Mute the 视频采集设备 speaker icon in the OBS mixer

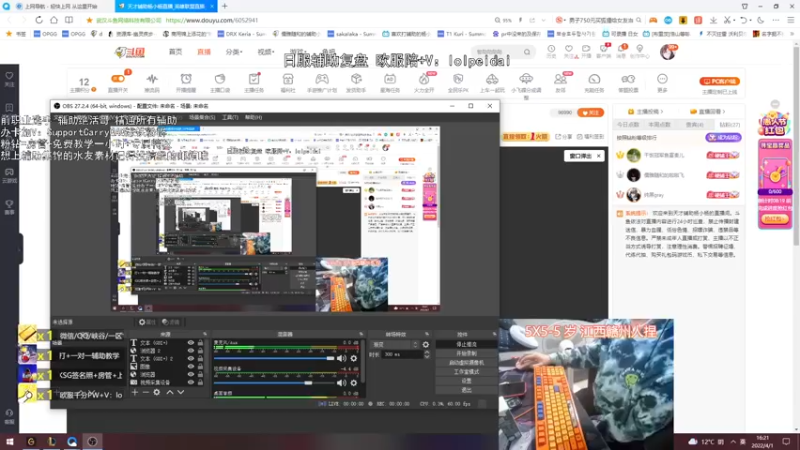[341, 383]
